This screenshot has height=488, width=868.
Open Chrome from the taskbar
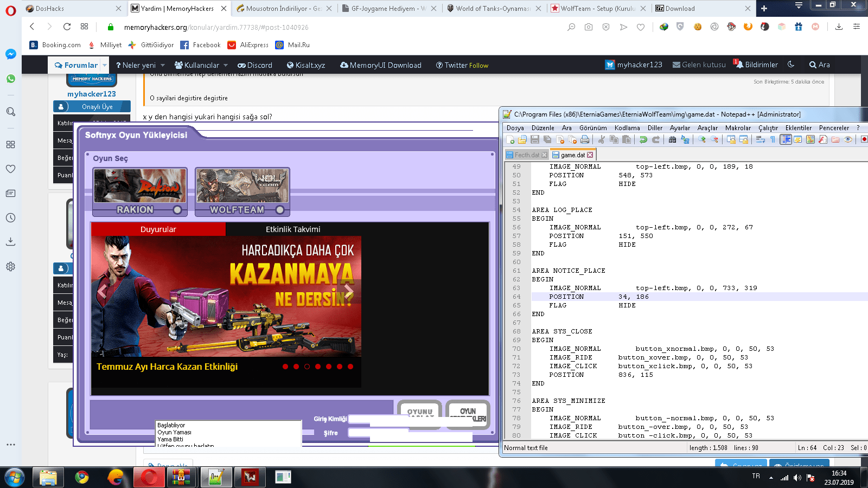(82, 477)
